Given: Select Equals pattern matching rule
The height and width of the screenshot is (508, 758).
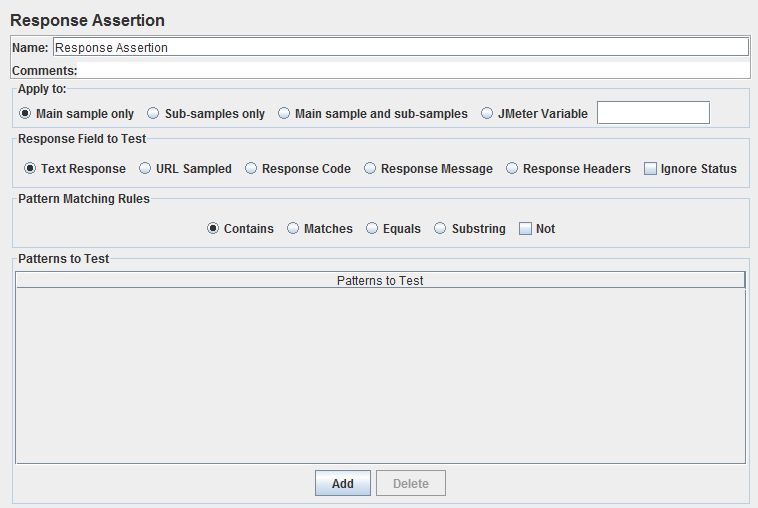Looking at the screenshot, I should [x=372, y=229].
